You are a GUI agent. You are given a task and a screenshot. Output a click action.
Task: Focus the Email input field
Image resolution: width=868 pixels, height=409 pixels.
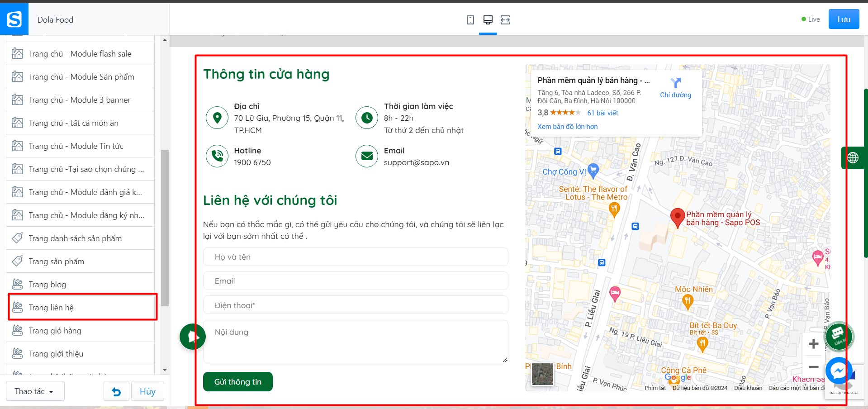356,281
